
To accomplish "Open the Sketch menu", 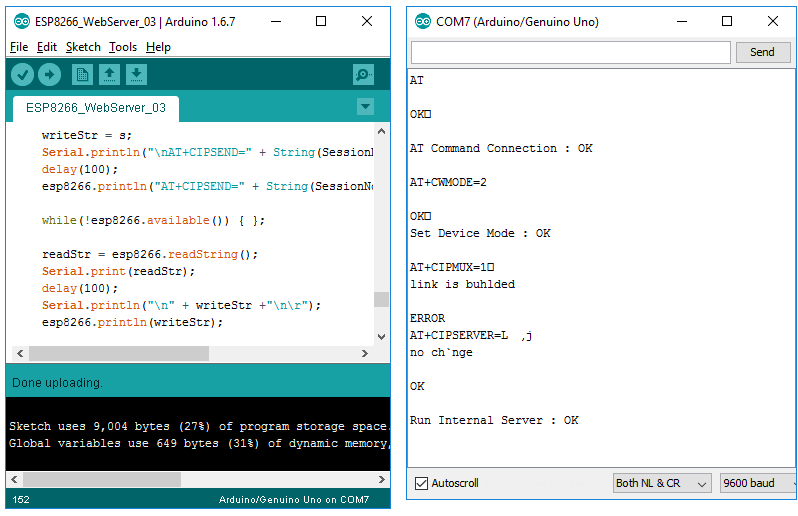I will [83, 47].
